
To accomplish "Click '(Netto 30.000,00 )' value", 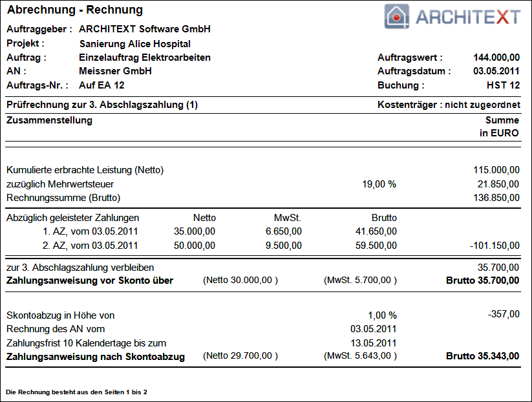I will (240, 280).
